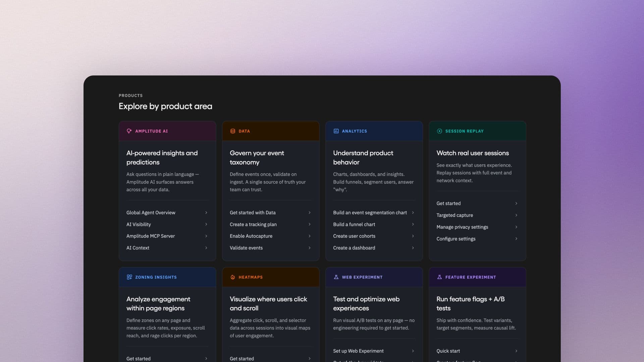This screenshot has width=644, height=362.
Task: Click the Data database icon
Action: 233,131
